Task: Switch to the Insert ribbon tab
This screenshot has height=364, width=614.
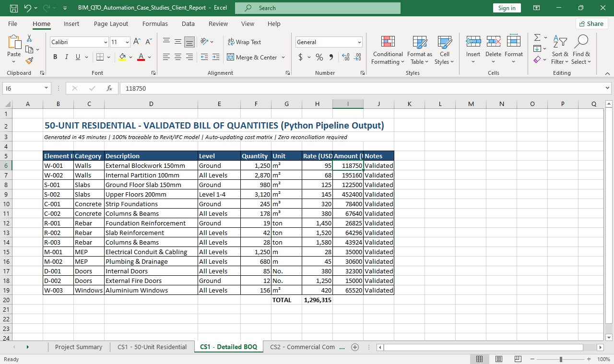Action: [71, 23]
